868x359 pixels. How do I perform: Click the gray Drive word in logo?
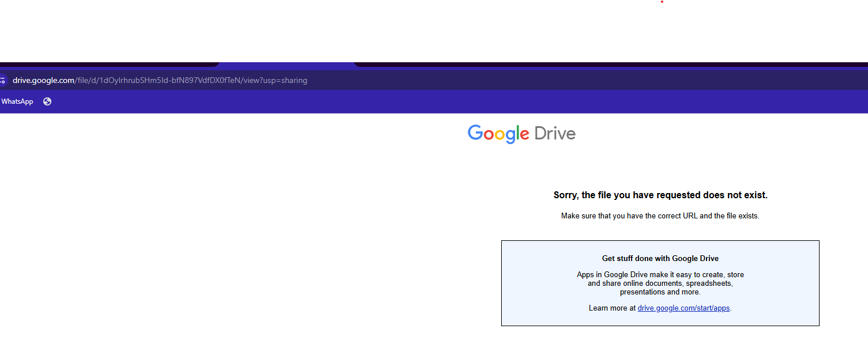555,134
